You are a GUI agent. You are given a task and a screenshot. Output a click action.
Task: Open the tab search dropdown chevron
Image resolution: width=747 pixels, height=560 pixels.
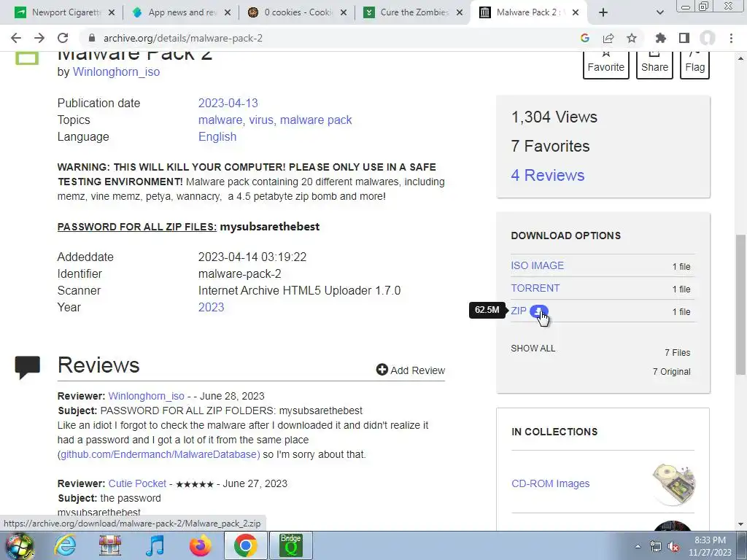tap(659, 12)
